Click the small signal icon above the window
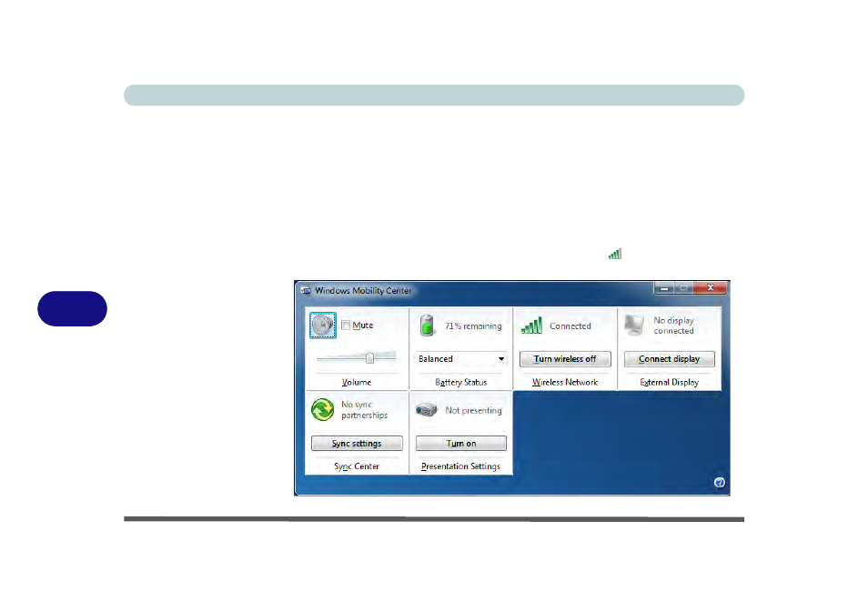Screen dimensions: 868x611 click(615, 254)
